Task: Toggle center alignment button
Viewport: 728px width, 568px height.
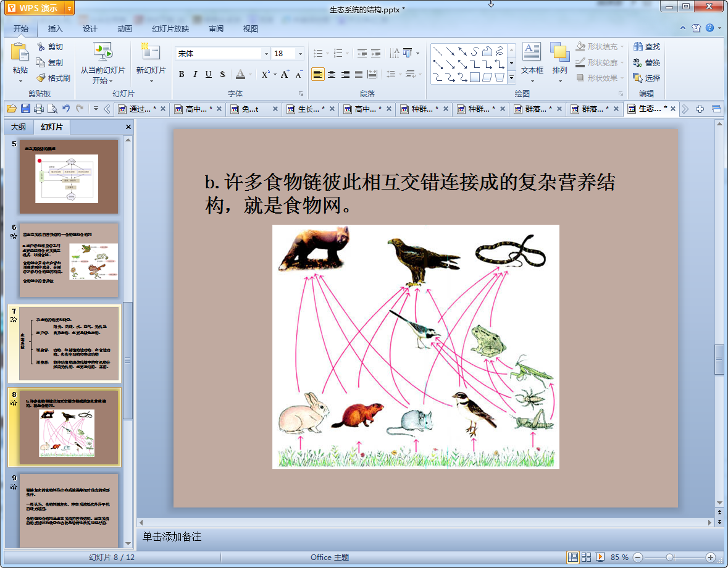Action: [332, 74]
